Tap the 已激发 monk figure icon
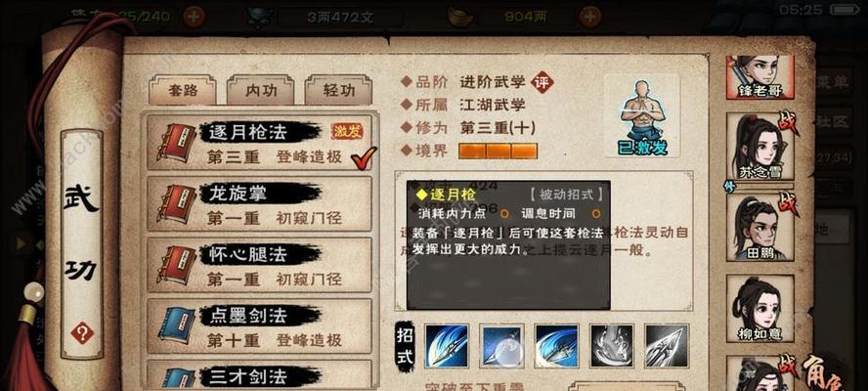 coord(642,117)
